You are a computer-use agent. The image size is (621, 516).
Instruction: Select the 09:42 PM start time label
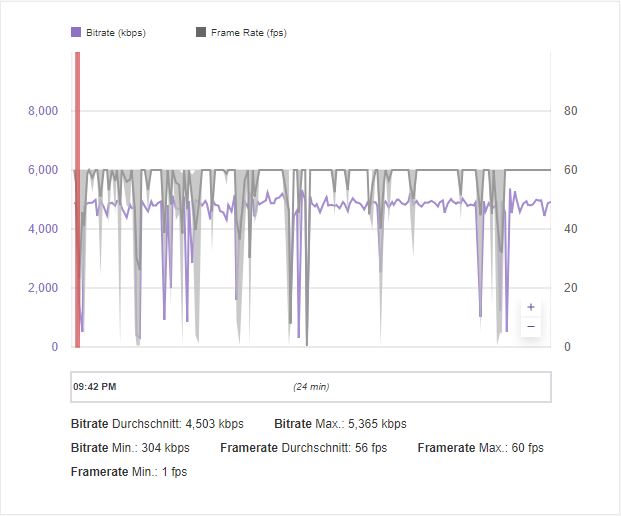tap(95, 386)
